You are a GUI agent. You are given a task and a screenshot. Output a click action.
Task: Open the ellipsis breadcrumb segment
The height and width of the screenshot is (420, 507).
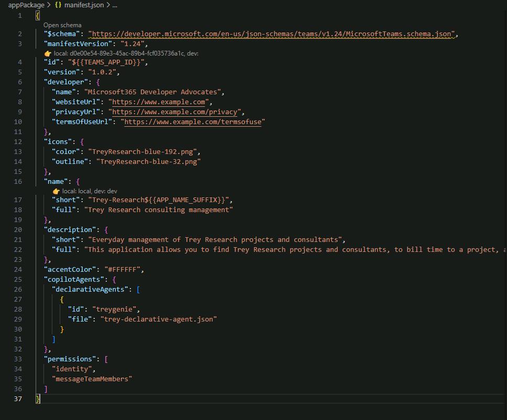tap(115, 5)
